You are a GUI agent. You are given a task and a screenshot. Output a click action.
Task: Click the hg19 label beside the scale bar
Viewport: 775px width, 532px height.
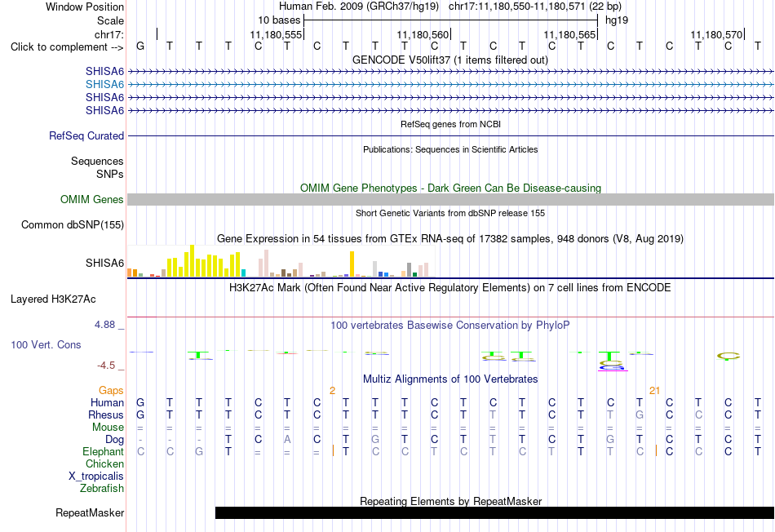(x=617, y=20)
